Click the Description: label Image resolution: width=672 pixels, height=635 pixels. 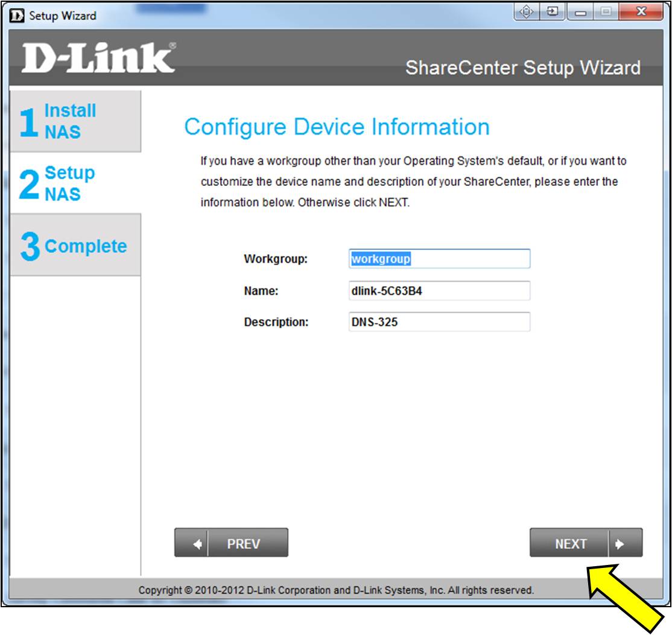click(x=276, y=322)
